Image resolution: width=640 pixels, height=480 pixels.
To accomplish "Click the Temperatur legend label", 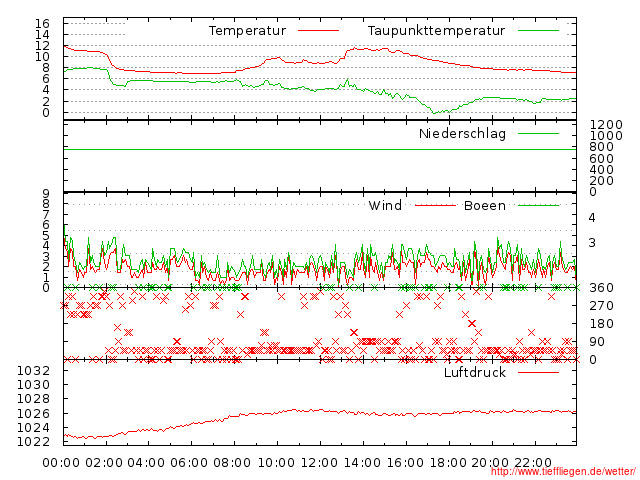I will [x=247, y=31].
